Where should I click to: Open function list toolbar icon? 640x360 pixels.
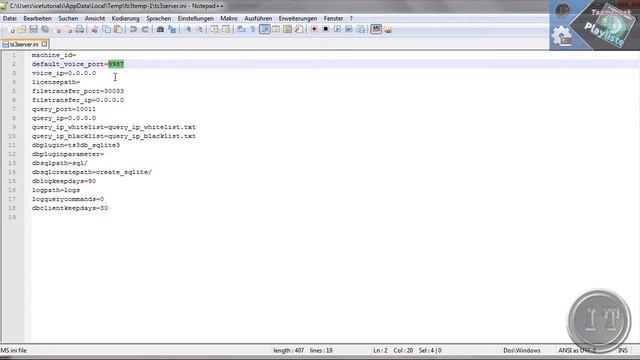(x=299, y=29)
